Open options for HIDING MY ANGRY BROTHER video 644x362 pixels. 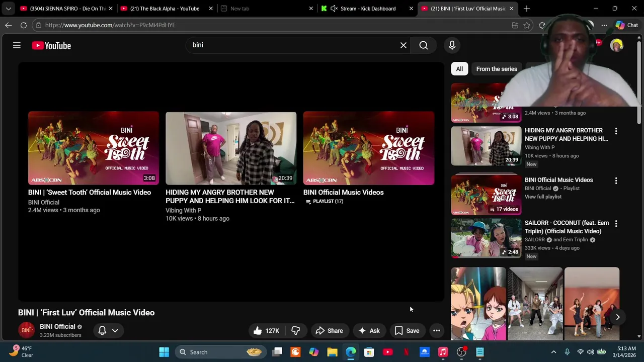click(x=616, y=131)
